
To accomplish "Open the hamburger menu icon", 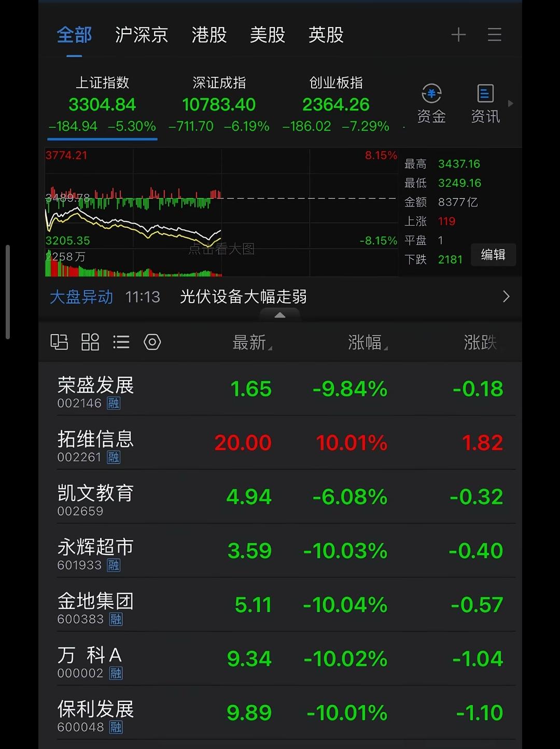I will 494,35.
